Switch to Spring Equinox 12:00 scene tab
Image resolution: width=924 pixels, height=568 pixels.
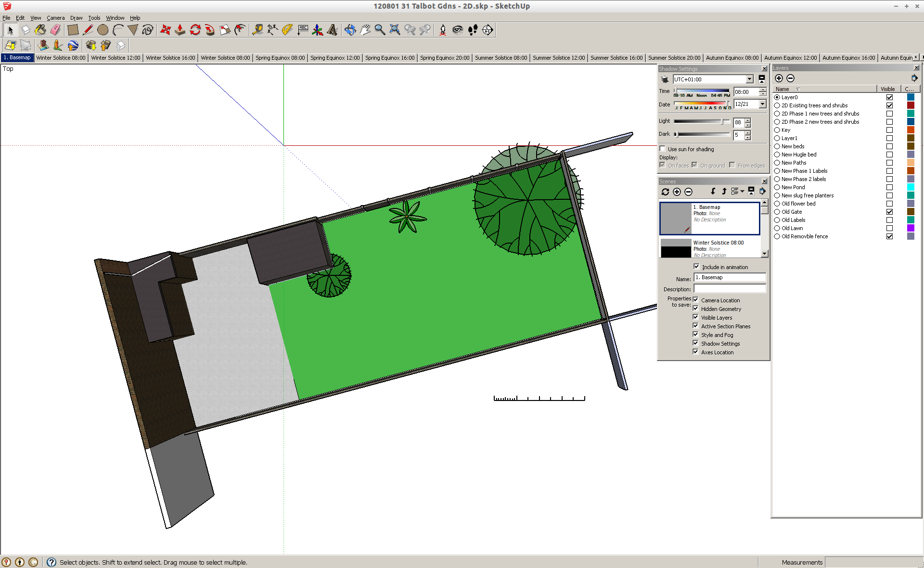335,58
